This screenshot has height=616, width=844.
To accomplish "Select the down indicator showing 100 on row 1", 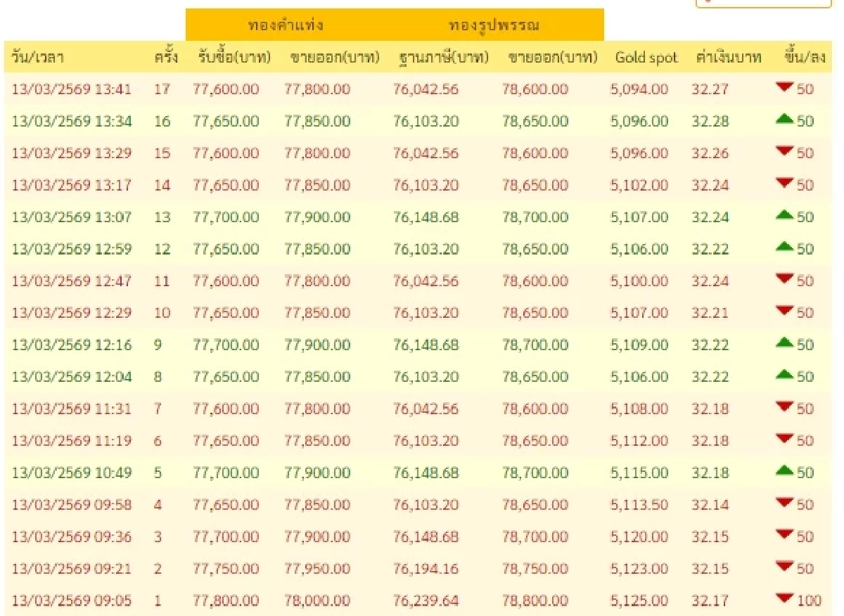I will 785,600.
